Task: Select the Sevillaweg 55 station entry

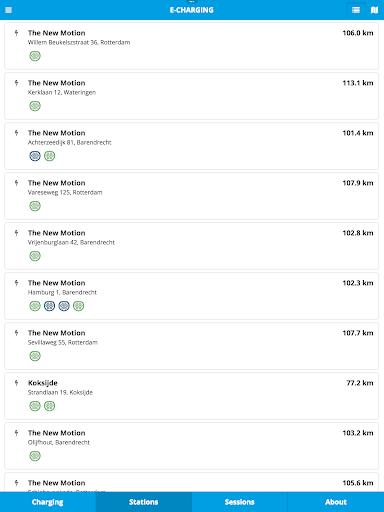Action: 191,346
